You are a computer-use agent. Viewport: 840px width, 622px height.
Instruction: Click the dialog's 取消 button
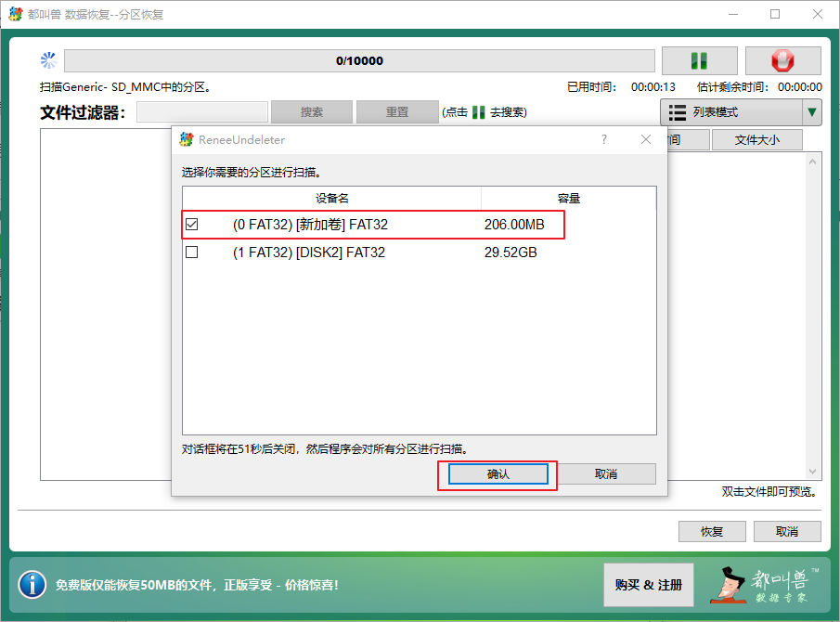coord(606,474)
